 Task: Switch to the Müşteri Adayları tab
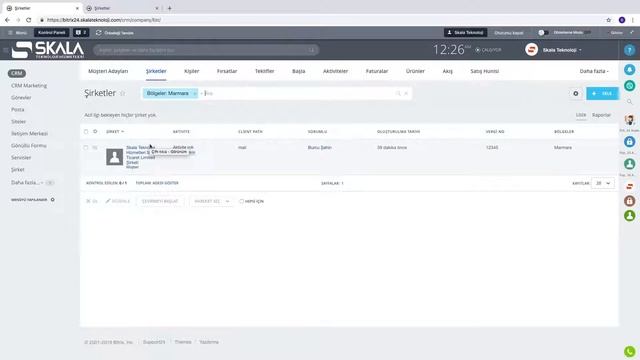point(108,71)
